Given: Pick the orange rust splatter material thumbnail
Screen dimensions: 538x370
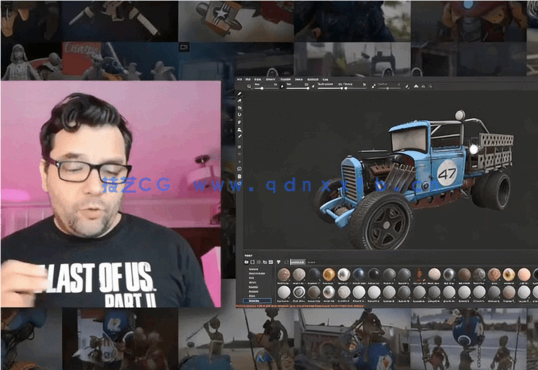Looking at the screenshot, I should tap(419, 275).
